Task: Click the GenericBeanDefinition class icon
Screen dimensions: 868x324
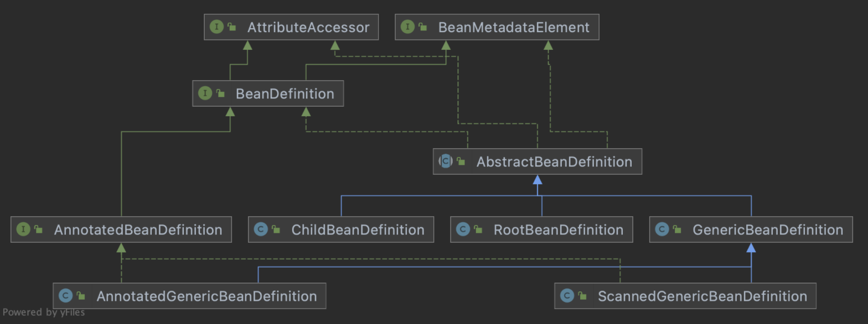Action: (662, 229)
